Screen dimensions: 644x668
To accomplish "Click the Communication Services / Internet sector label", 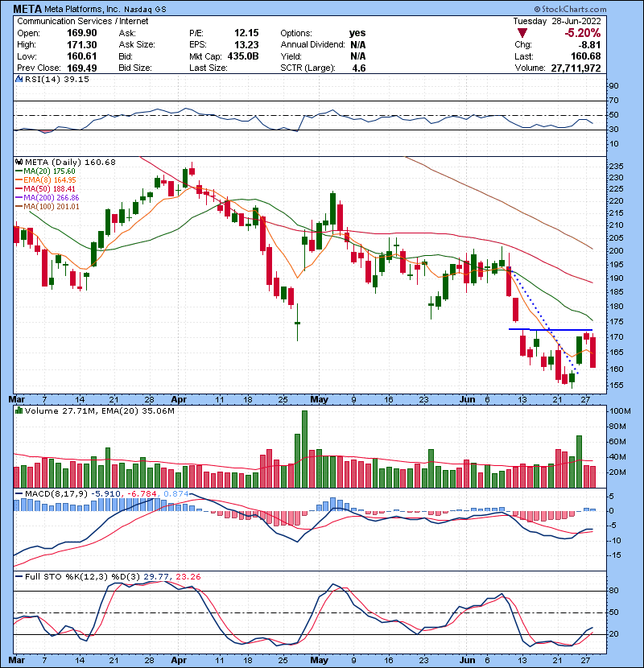I will [83, 21].
